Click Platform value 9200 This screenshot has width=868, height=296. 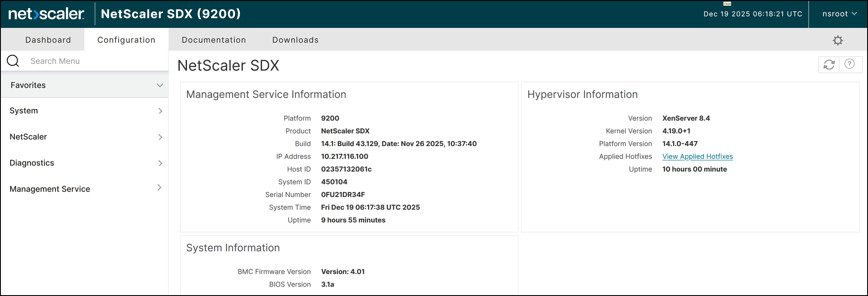point(330,118)
